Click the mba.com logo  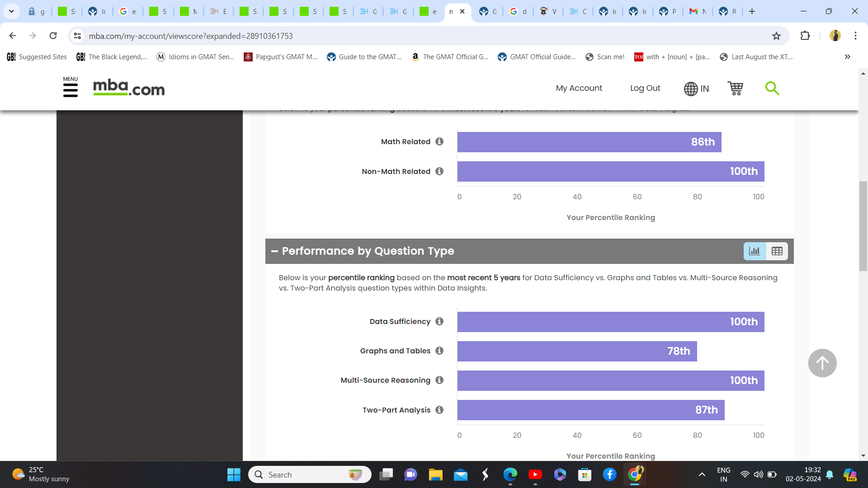129,88
